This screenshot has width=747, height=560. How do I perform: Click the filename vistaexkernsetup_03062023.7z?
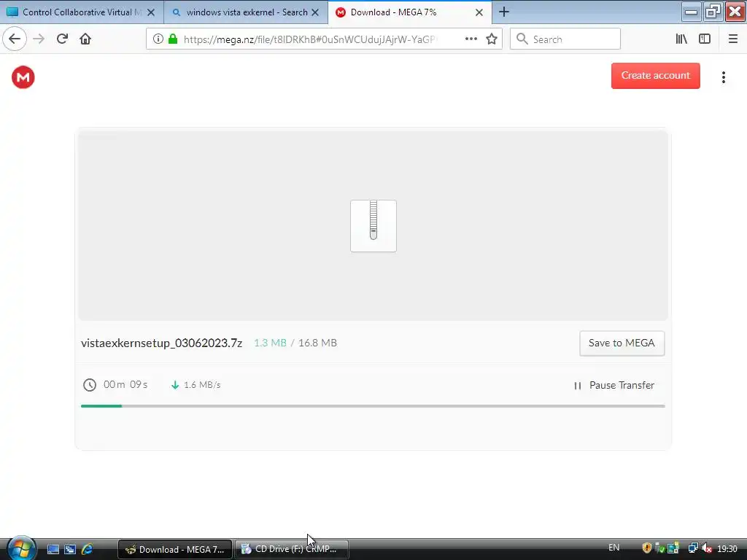point(161,343)
